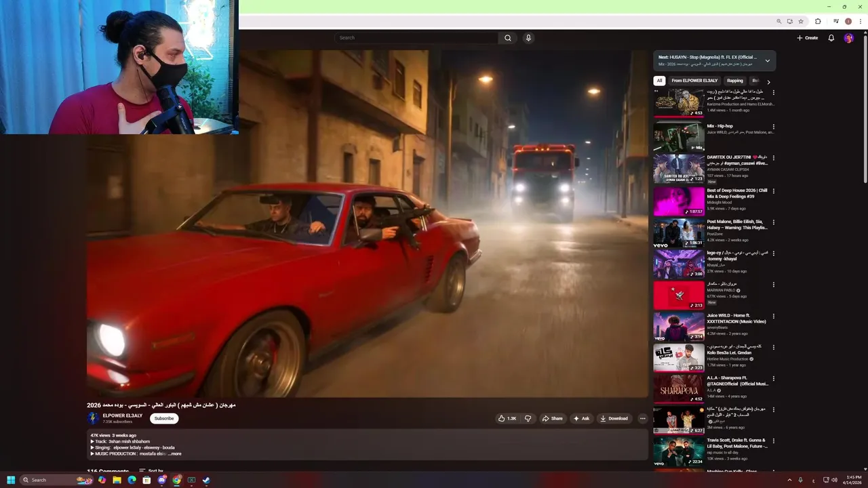Open browser three-dot menu
868x488 pixels.
pos(860,22)
